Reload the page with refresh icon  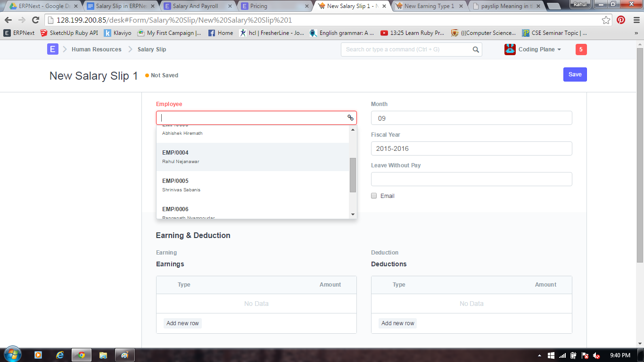tap(35, 20)
